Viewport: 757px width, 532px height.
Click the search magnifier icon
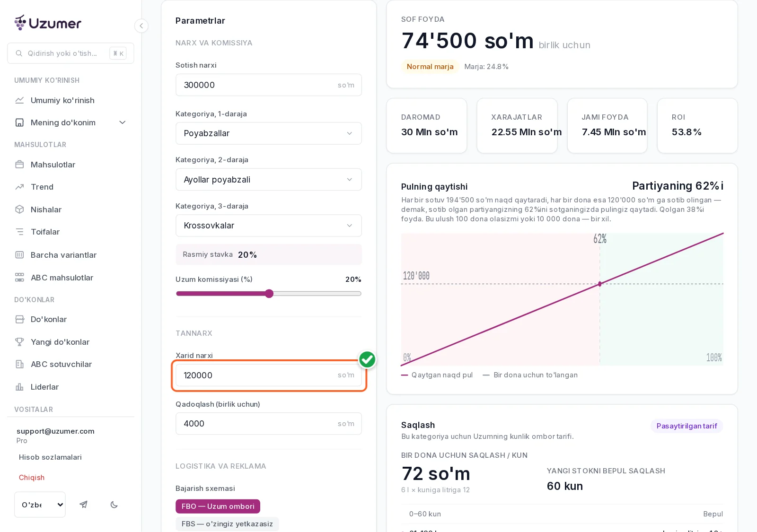point(19,53)
